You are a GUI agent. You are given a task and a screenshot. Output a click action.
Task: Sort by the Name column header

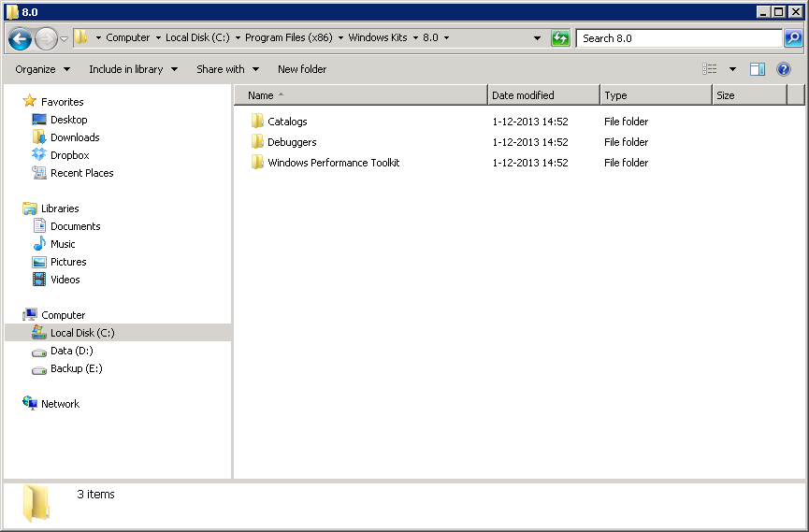coord(361,95)
